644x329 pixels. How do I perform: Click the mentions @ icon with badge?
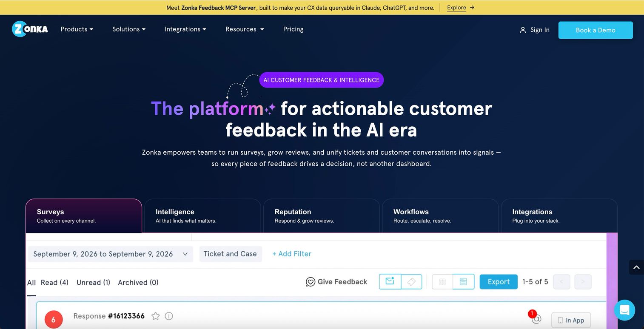pyautogui.click(x=536, y=318)
